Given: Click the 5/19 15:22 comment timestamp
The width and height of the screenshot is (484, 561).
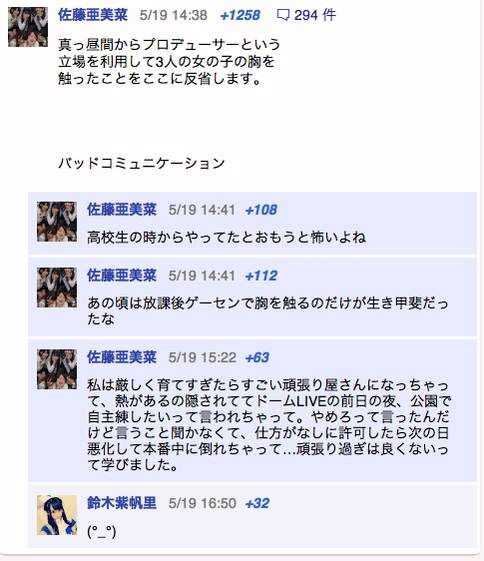Looking at the screenshot, I should tap(202, 358).
